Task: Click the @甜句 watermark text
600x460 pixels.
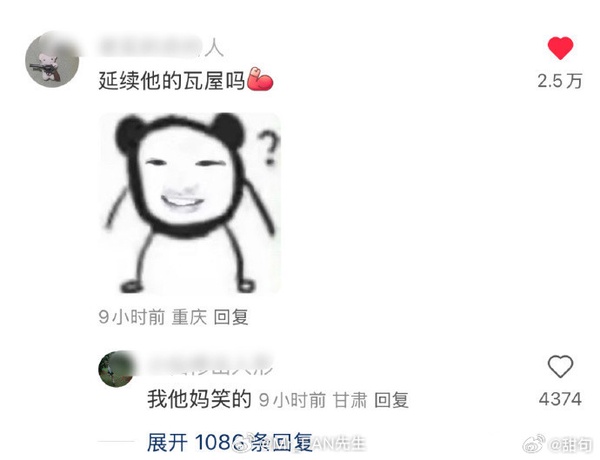Action: pos(570,444)
